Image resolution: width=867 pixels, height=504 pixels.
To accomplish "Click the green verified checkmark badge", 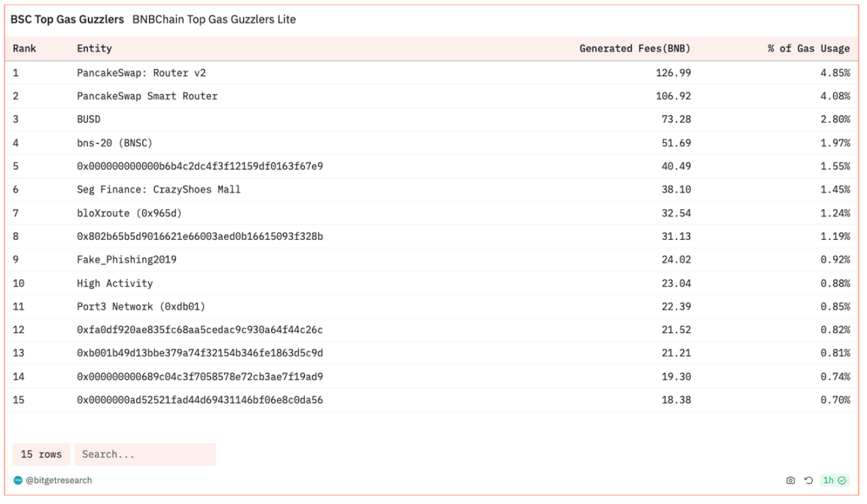I will (842, 480).
